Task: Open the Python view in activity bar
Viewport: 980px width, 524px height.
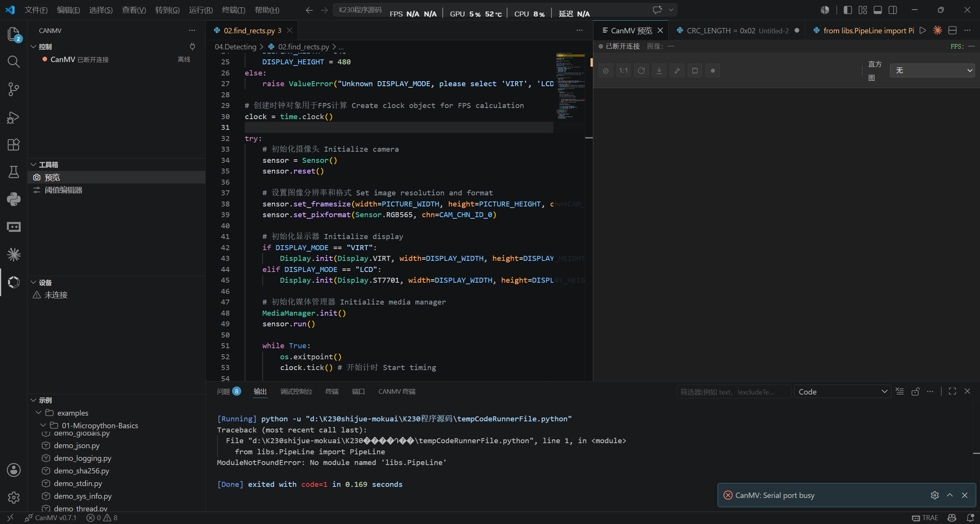Action: pyautogui.click(x=14, y=199)
